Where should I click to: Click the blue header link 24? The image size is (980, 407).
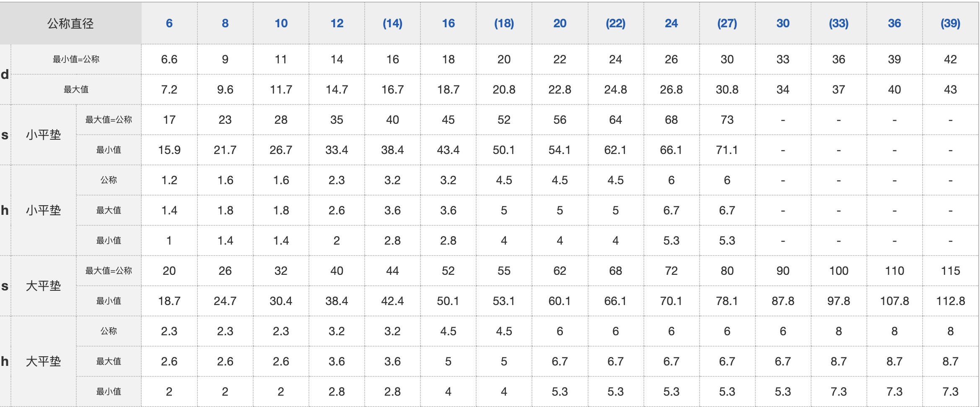click(x=671, y=23)
